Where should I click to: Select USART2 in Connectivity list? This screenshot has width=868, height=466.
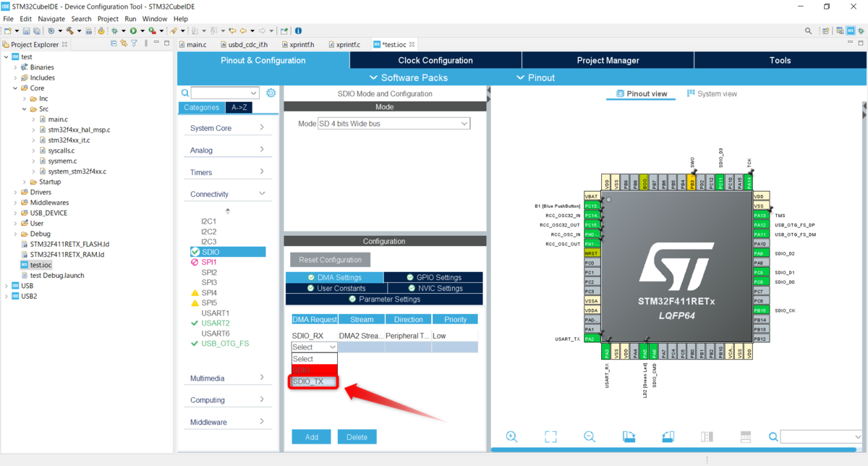coord(216,323)
